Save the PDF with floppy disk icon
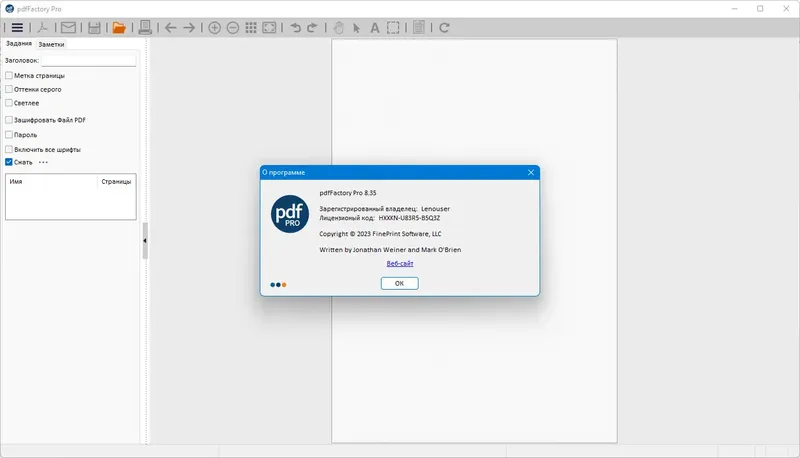 tap(94, 28)
